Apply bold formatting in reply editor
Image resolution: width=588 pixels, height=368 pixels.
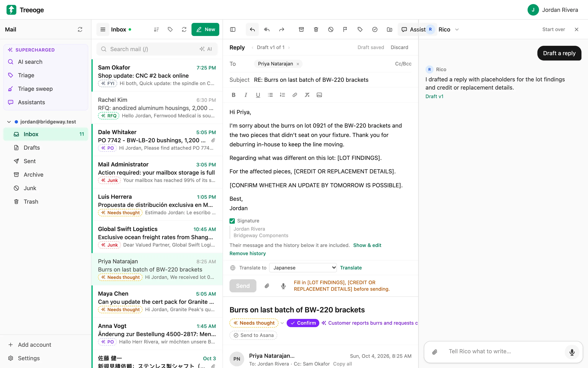(x=234, y=95)
